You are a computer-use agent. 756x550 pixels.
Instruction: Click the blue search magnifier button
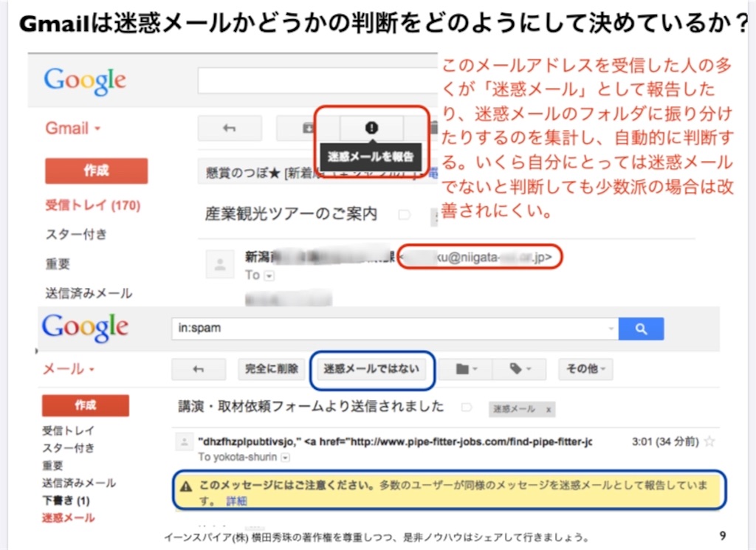click(x=641, y=329)
